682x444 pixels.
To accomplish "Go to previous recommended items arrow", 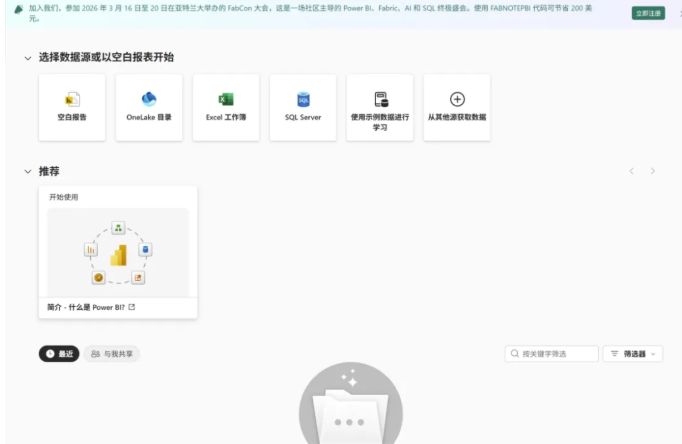I will [632, 171].
